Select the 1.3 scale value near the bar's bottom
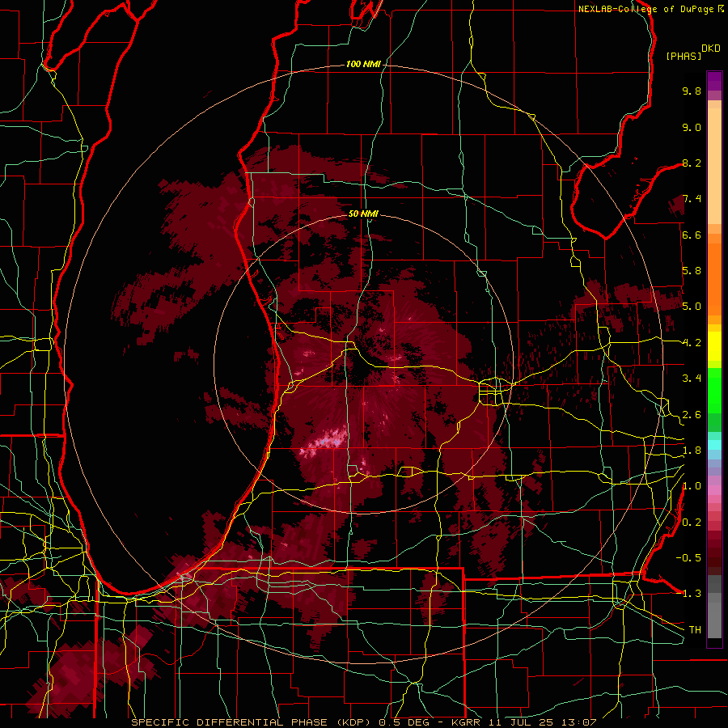Screen dimensions: 728x728 point(692,594)
